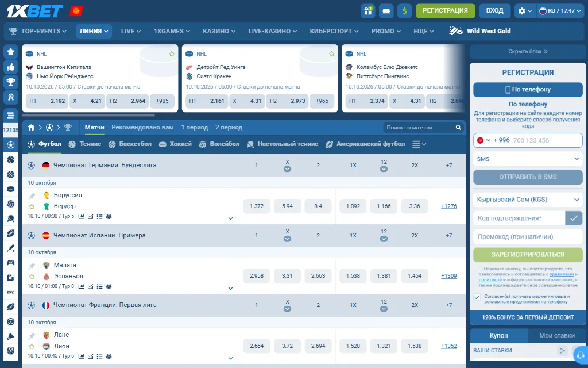
Task: Open the gift bonuses icon in header
Action: point(368,11)
